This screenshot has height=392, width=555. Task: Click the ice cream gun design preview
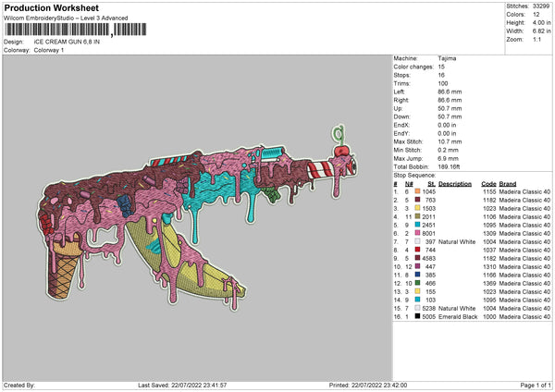point(198,217)
